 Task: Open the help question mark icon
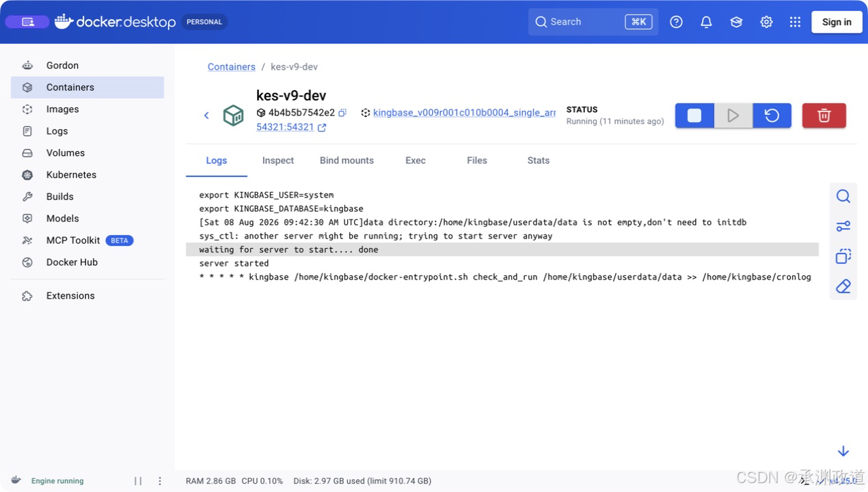pyautogui.click(x=676, y=22)
